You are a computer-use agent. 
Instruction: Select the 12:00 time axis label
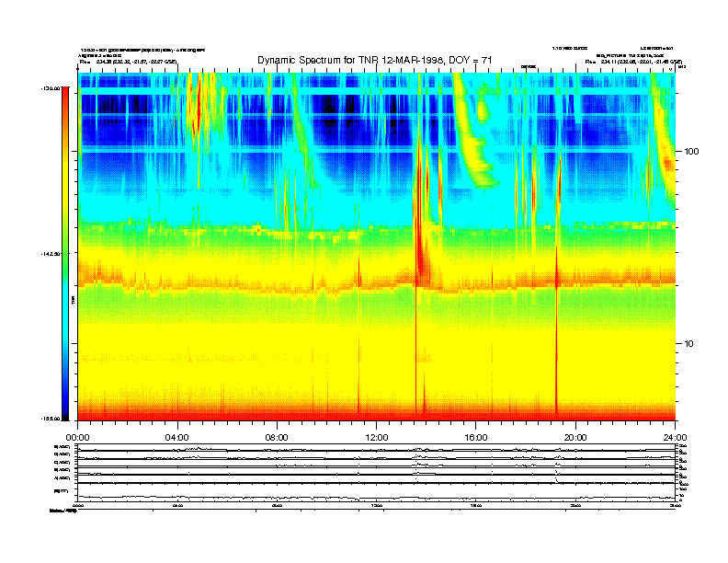[377, 438]
